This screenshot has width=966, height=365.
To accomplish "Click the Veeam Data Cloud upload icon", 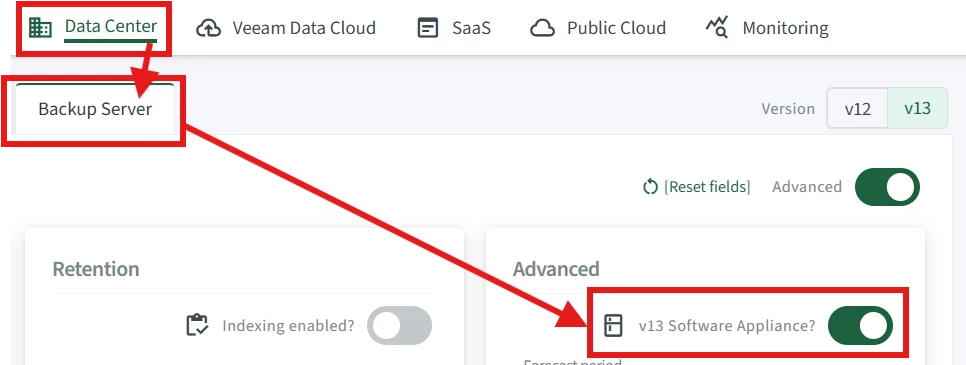I will (x=208, y=28).
